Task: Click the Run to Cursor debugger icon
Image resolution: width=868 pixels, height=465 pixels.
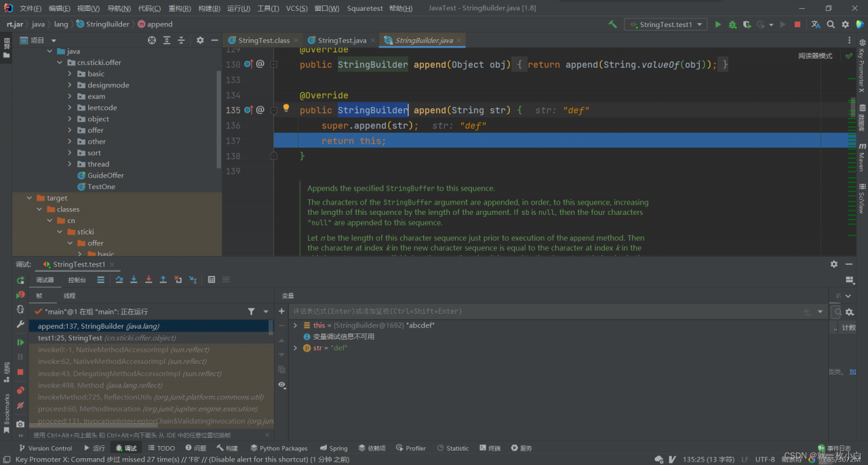Action: tap(193, 279)
